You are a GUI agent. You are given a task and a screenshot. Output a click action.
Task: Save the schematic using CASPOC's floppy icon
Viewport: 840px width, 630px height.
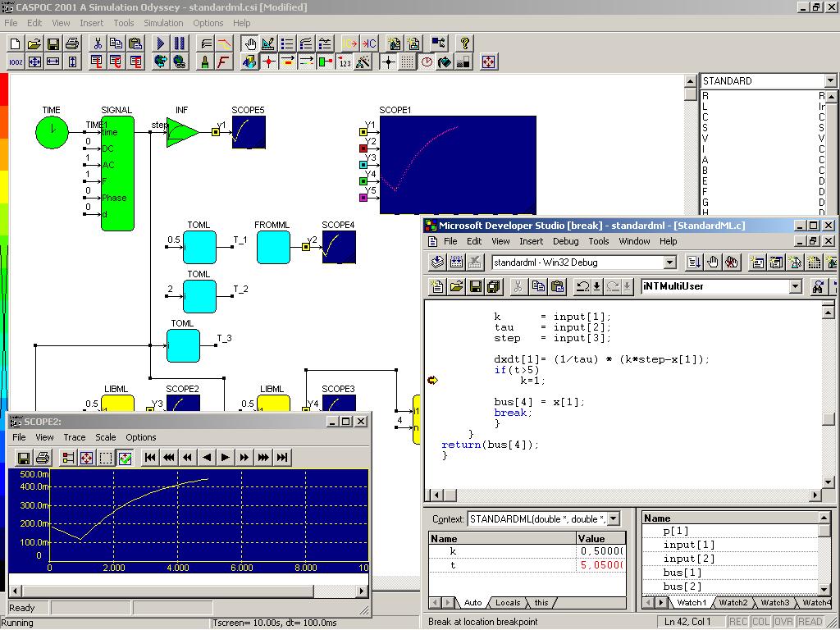53,43
